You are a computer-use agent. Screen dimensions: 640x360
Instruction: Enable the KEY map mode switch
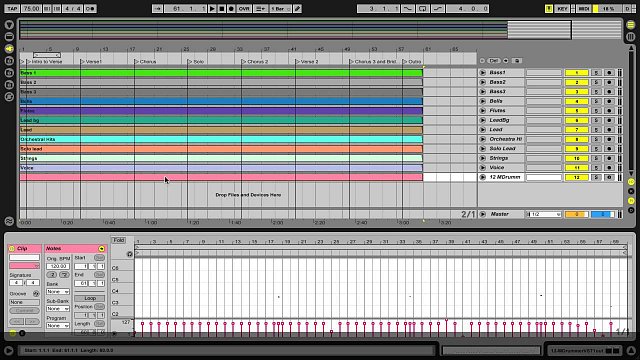(562, 9)
